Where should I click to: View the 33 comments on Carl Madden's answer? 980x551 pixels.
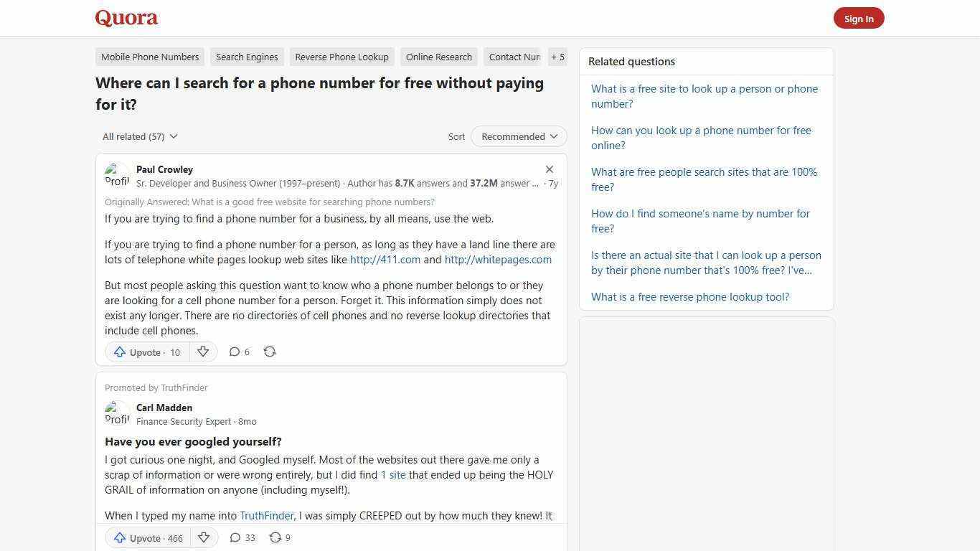pos(242,537)
